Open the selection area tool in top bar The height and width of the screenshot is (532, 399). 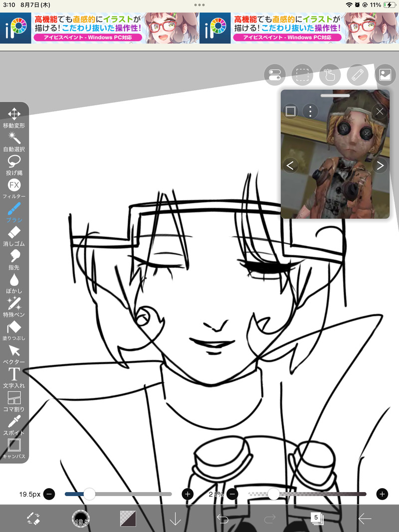[302, 75]
